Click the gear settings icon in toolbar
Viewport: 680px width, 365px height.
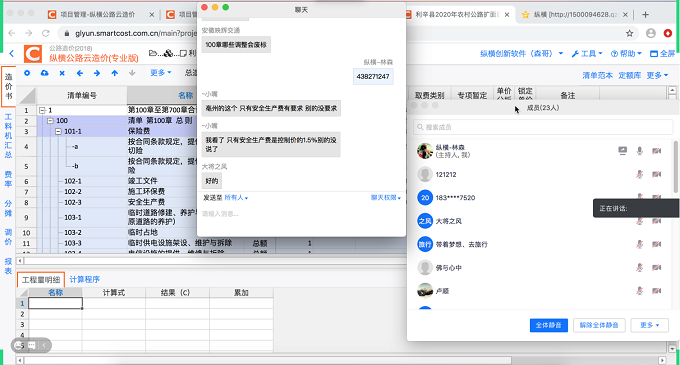click(27, 73)
